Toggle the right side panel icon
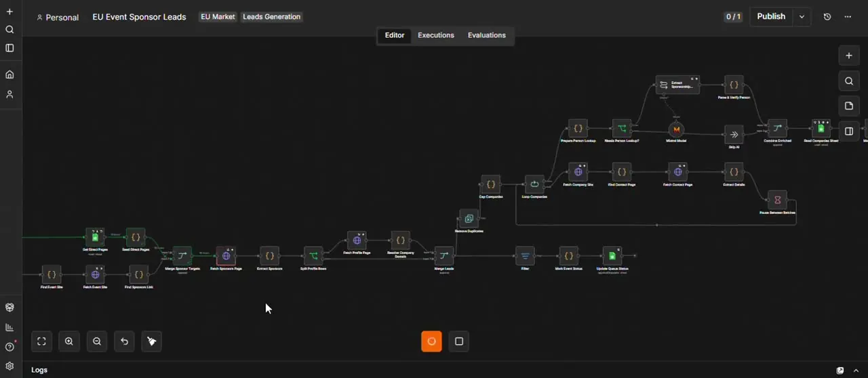Image resolution: width=868 pixels, height=378 pixels. point(848,131)
